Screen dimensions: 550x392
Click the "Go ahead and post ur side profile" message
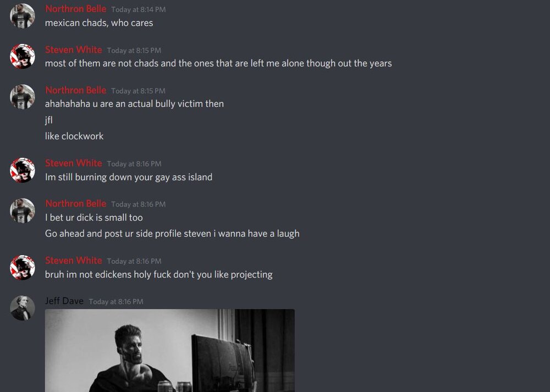[172, 234]
